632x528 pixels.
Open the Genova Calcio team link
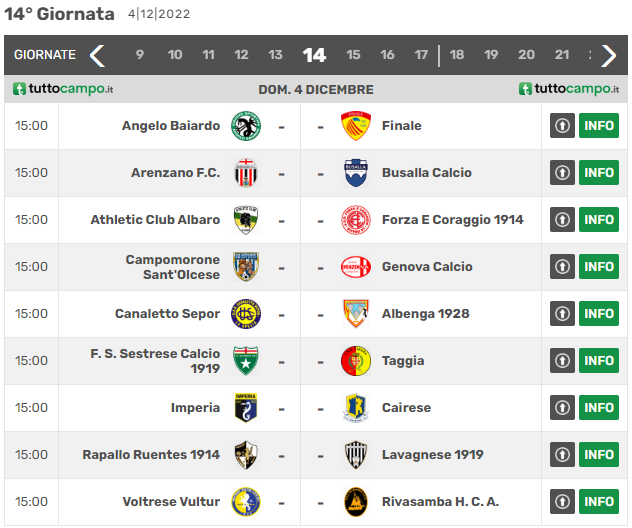click(427, 267)
